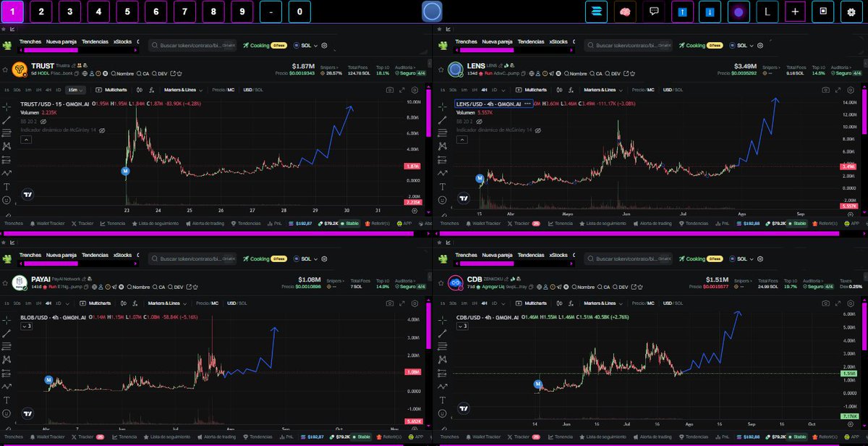
Task: Take a snapshot of the LENS chart
Action: pyautogui.click(x=825, y=90)
